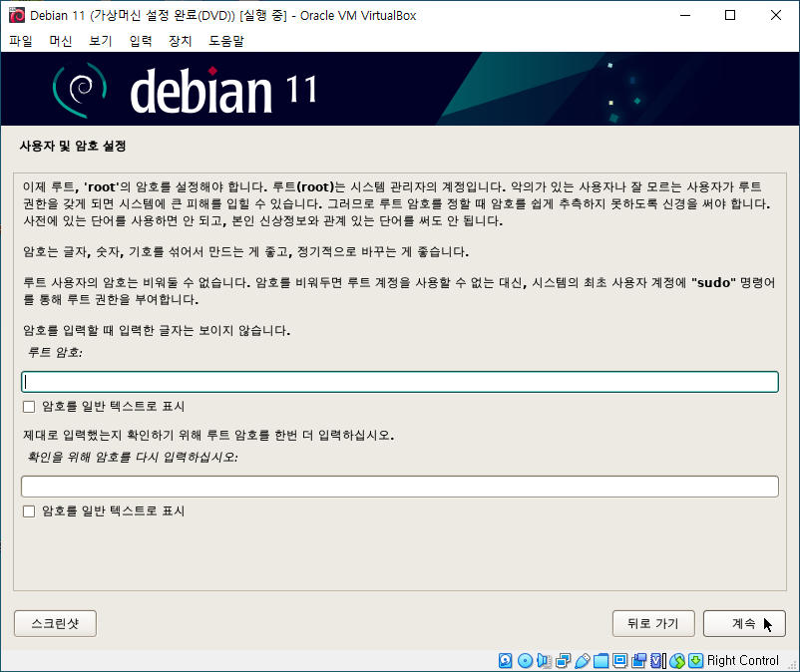
Task: Open the 장치 menu
Action: (181, 41)
